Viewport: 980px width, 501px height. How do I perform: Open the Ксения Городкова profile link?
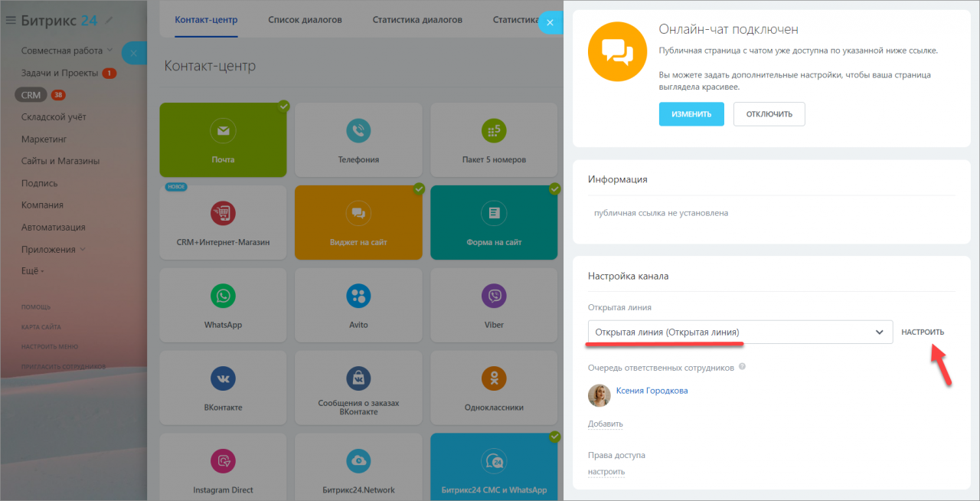click(x=652, y=391)
